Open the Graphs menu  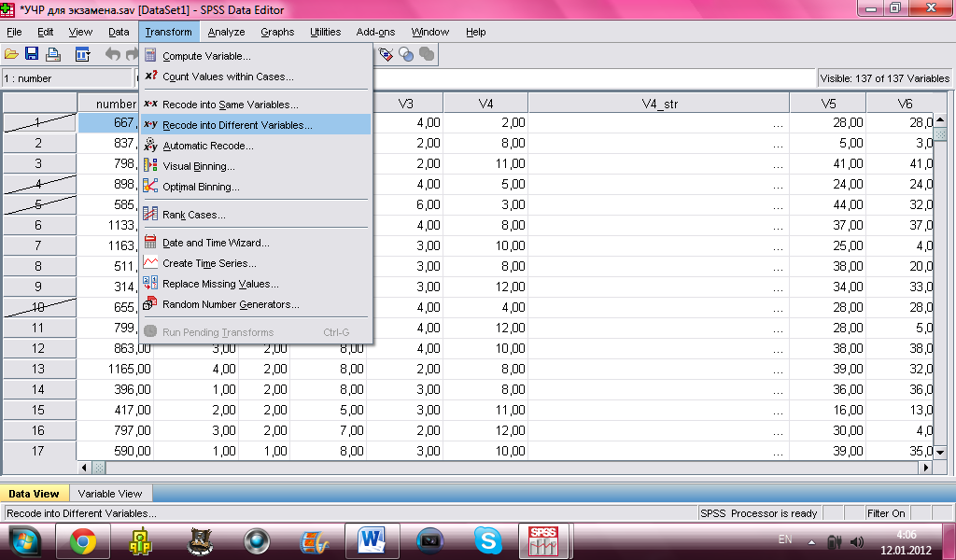pyautogui.click(x=277, y=33)
